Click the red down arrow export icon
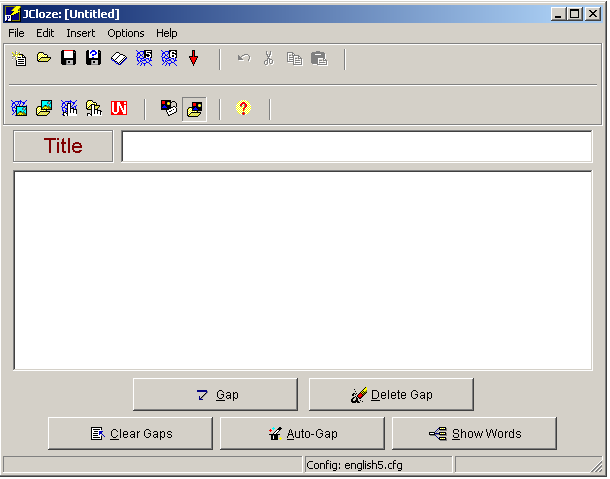610x479 pixels. tap(193, 58)
